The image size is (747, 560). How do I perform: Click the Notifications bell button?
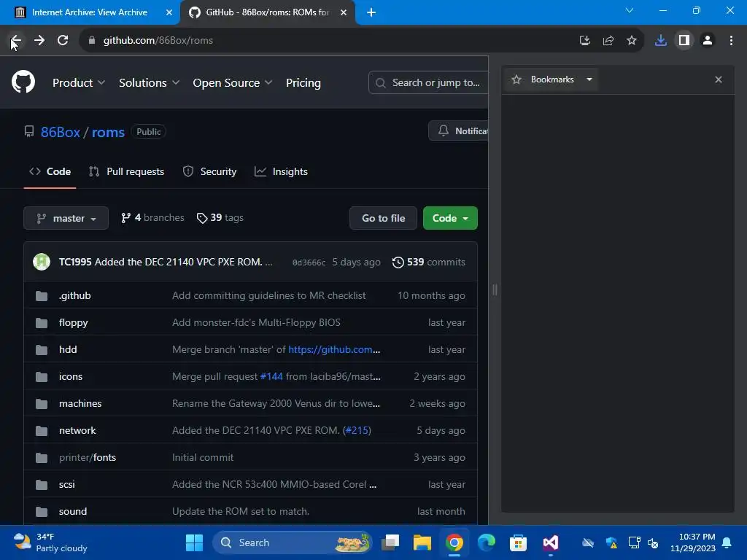[458, 131]
